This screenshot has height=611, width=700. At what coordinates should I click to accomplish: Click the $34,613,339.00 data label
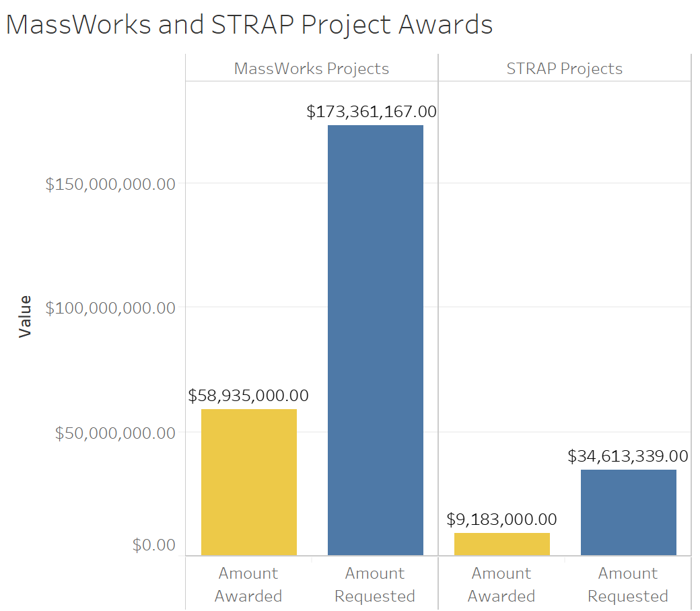pyautogui.click(x=627, y=456)
